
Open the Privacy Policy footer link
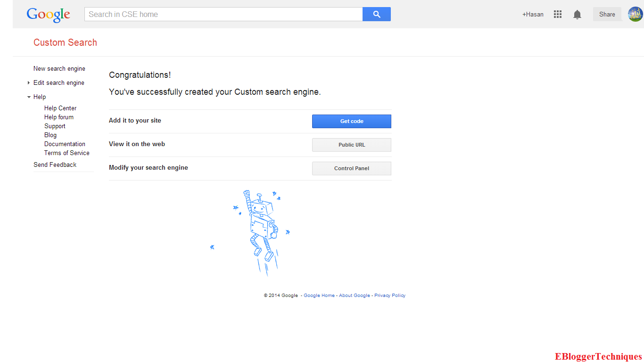point(389,296)
